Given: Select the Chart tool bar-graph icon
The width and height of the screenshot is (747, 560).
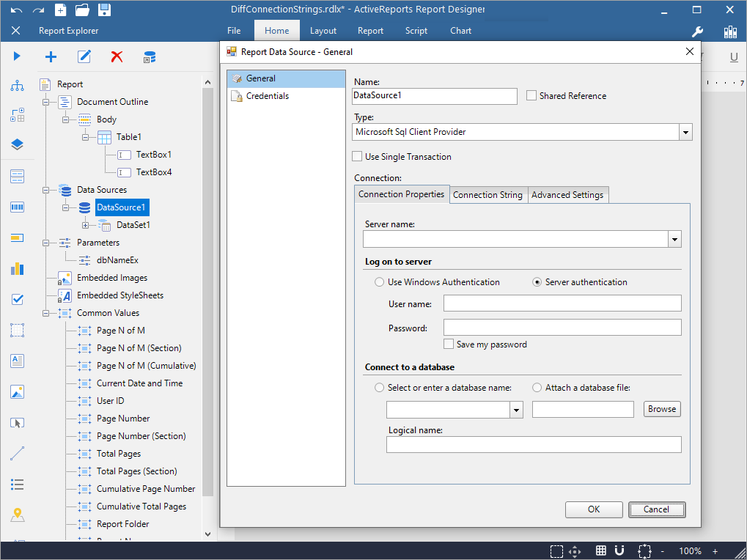Looking at the screenshot, I should (x=17, y=268).
